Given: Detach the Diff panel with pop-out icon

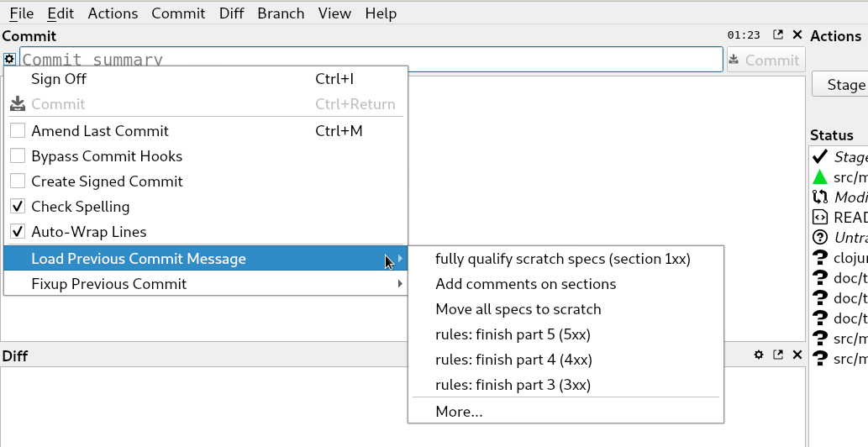Looking at the screenshot, I should [778, 355].
